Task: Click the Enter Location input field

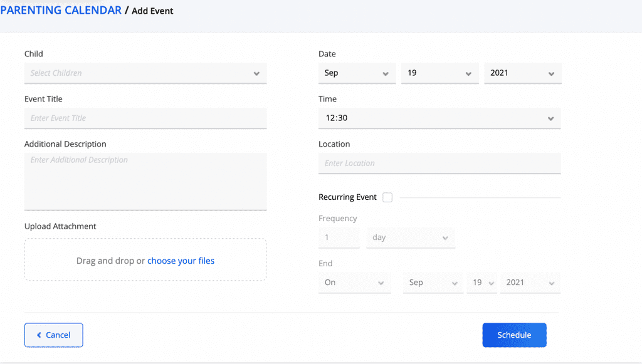Action: 439,164
